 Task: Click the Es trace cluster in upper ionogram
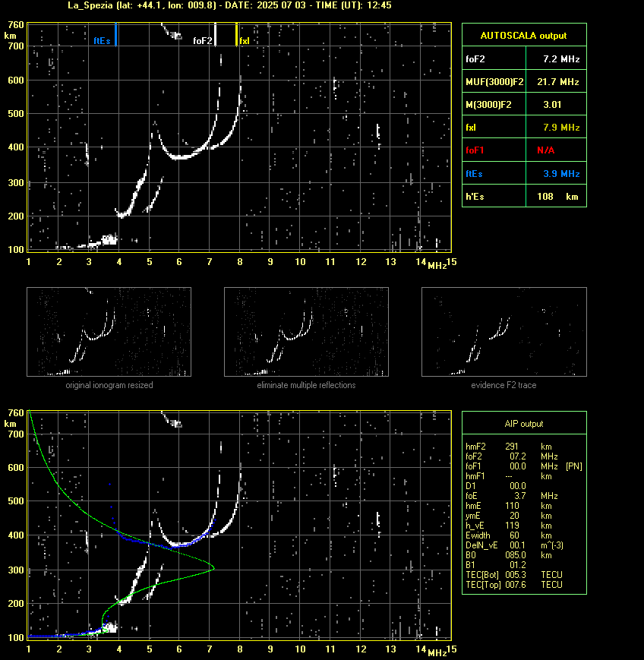(109, 240)
